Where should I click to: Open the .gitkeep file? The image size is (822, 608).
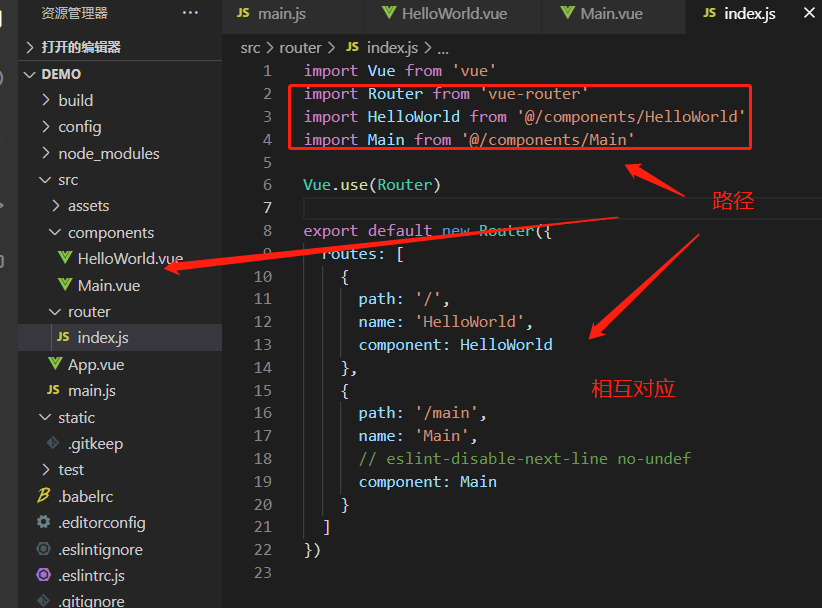[x=95, y=443]
